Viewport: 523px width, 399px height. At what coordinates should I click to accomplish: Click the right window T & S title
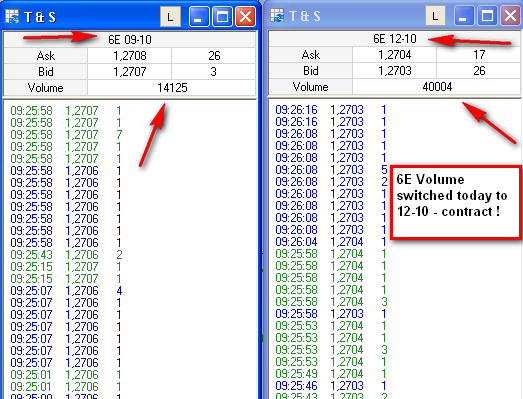point(305,16)
